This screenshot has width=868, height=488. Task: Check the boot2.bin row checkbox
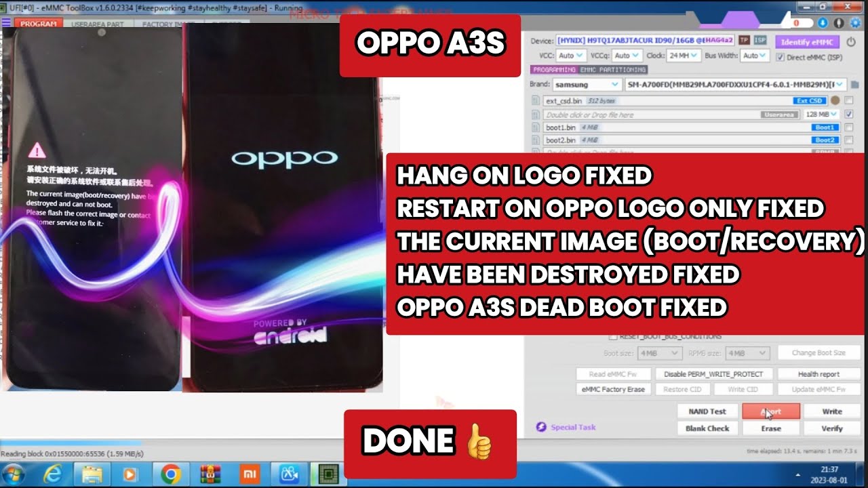pos(849,140)
